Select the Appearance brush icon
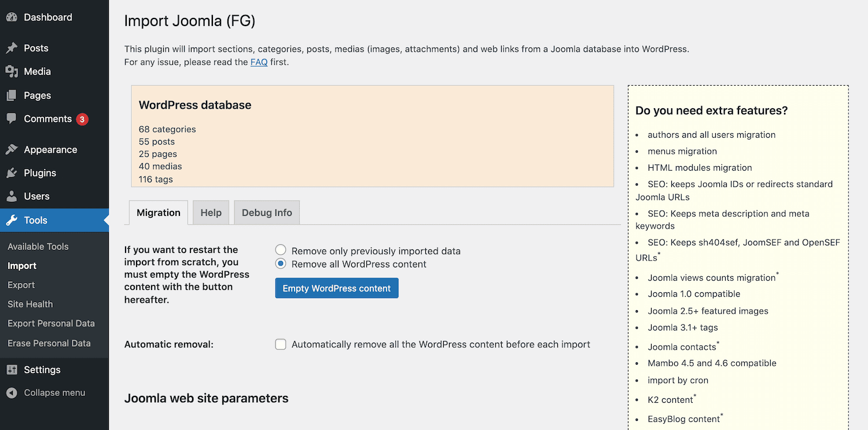The image size is (868, 430). pyautogui.click(x=12, y=149)
